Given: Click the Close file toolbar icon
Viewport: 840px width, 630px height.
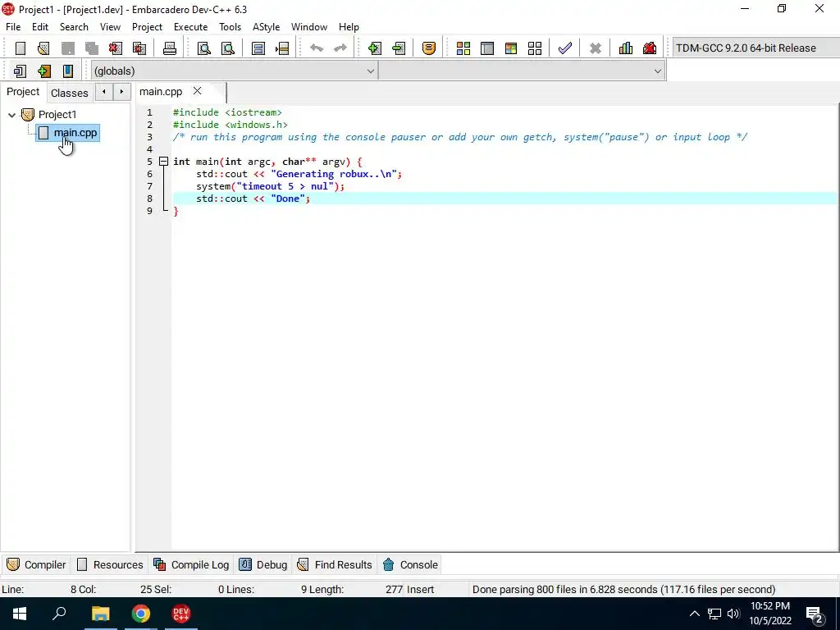Looking at the screenshot, I should coord(115,48).
